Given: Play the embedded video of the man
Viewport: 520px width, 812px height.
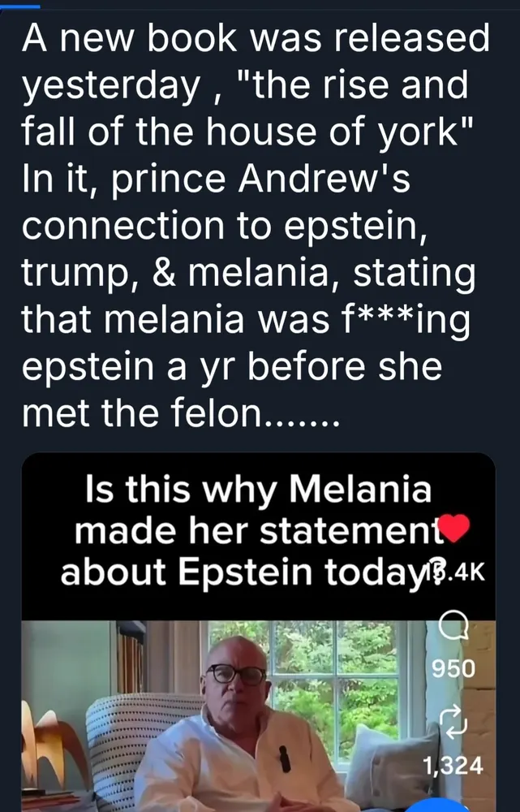Looking at the screenshot, I should (x=243, y=715).
